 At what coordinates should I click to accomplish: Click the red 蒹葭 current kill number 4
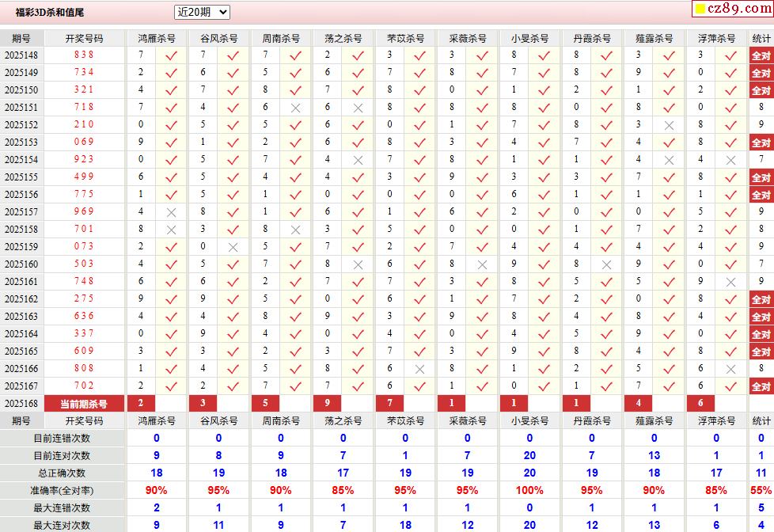coord(638,403)
